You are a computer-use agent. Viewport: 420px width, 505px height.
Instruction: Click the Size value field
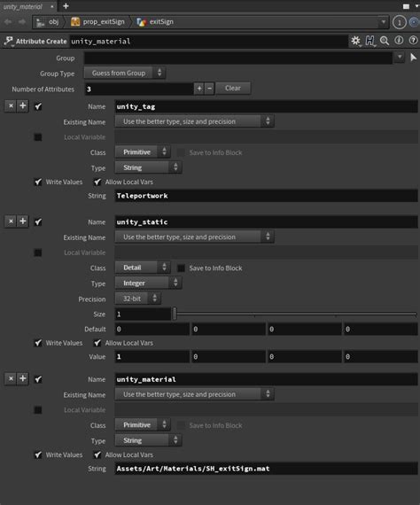tap(143, 314)
